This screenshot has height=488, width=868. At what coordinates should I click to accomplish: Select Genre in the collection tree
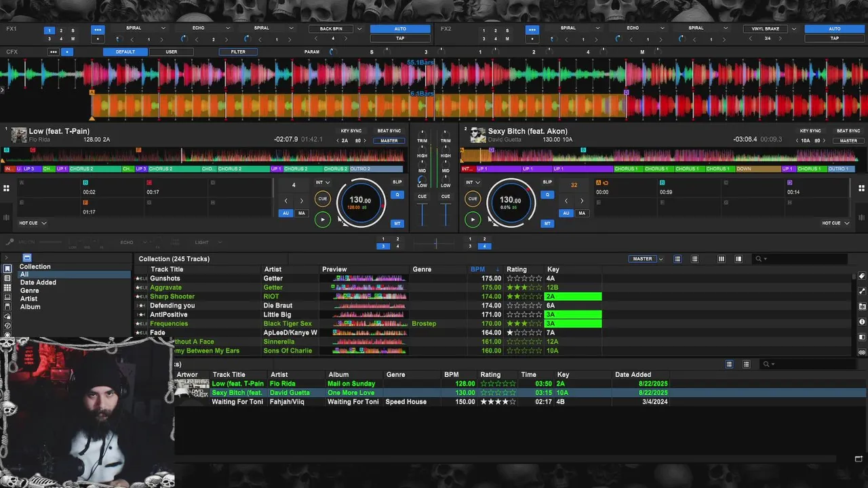click(x=29, y=291)
